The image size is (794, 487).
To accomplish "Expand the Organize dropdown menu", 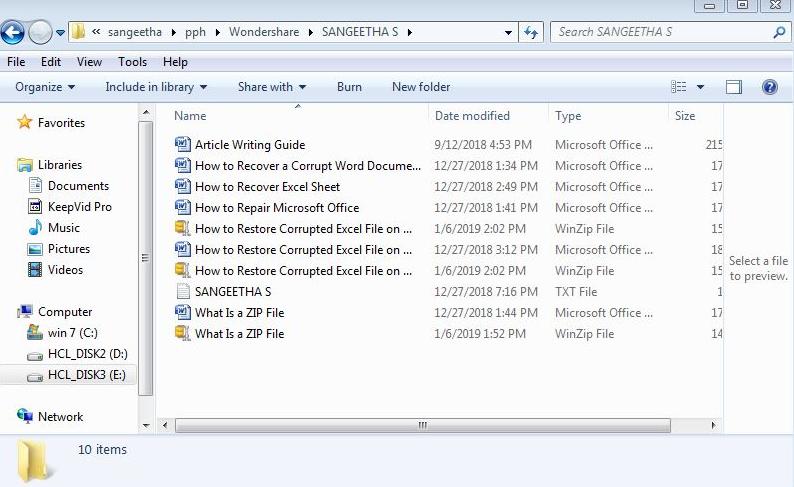I will (45, 87).
